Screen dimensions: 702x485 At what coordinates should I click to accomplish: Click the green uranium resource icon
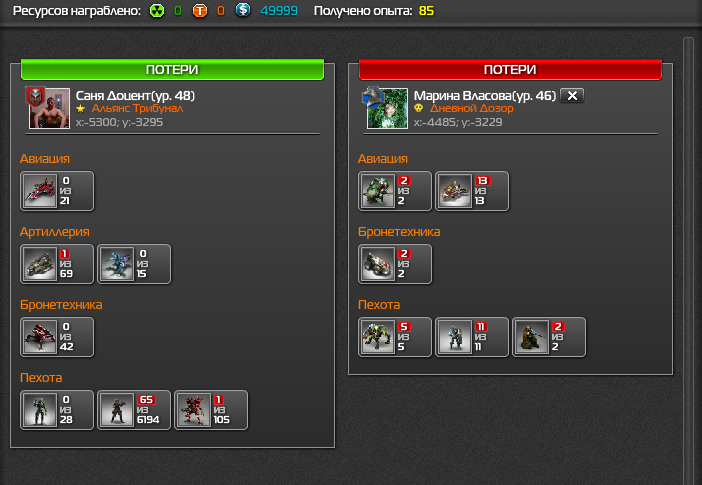(157, 10)
